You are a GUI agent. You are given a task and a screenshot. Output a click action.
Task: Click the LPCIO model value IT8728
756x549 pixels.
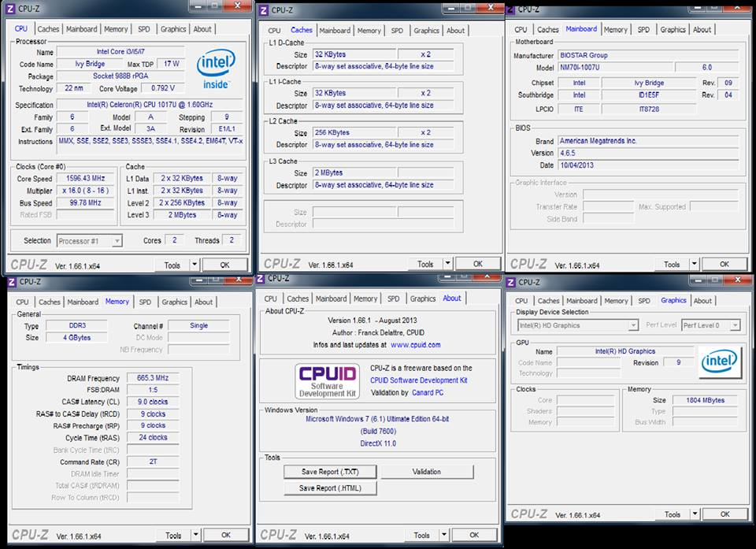click(649, 109)
